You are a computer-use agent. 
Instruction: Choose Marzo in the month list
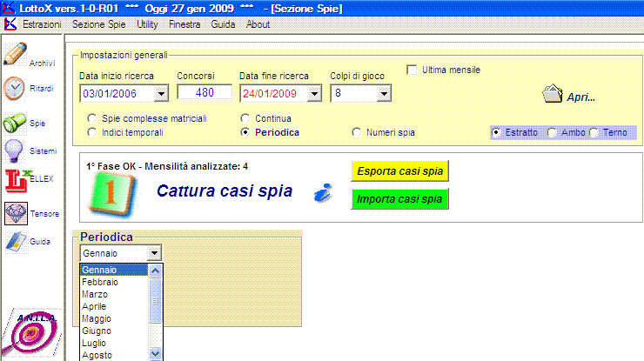[x=114, y=295]
